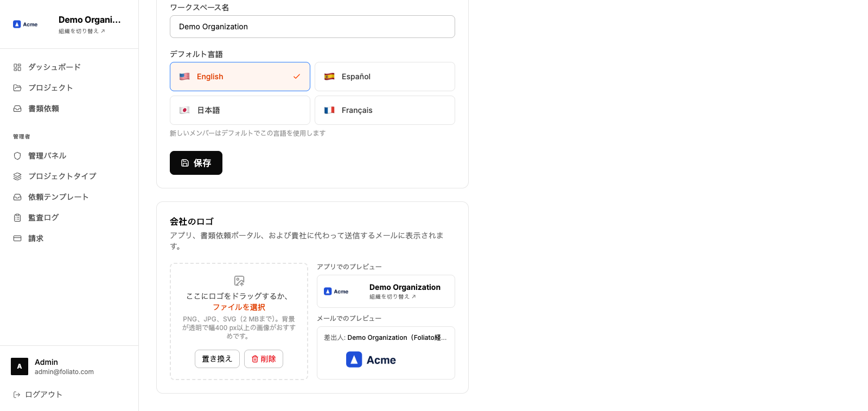
Task: Open the ダッシュボード page
Action: point(69,67)
